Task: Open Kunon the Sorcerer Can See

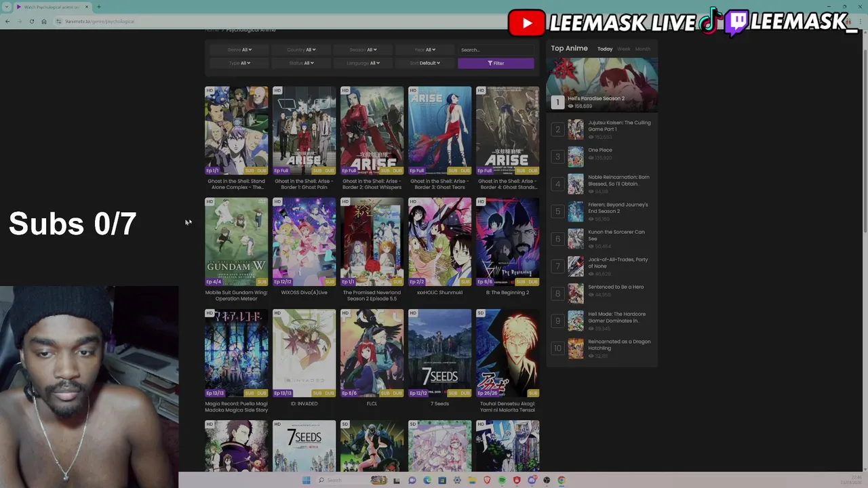Action: click(x=616, y=235)
